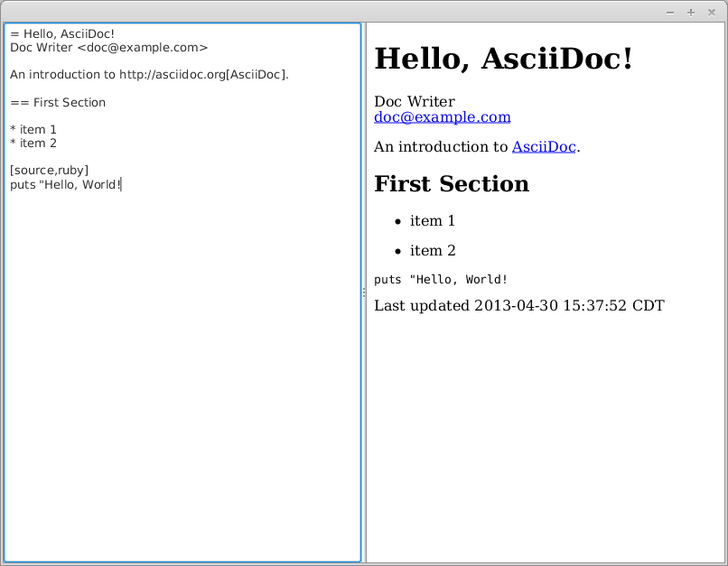
Task: Click the rendered 'puts "Hello, World!' code in preview
Action: 441,279
